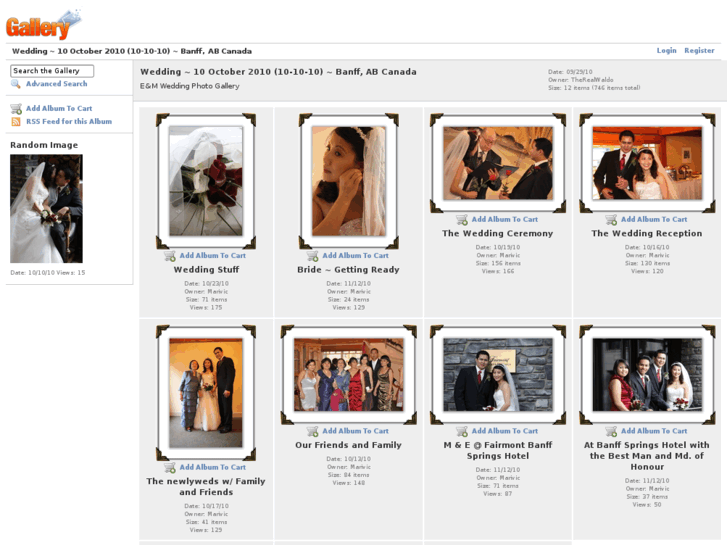Click cart icon under newlyweds w/ Family album
Screen dimensions: 727x545
(x=170, y=468)
